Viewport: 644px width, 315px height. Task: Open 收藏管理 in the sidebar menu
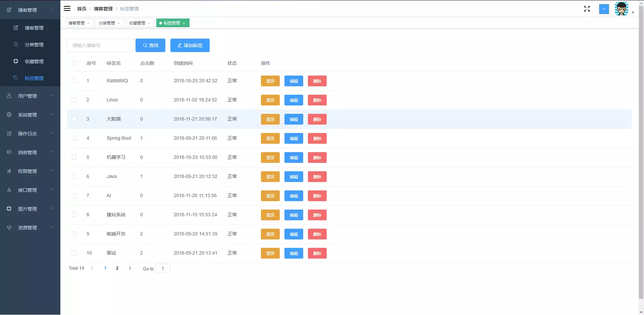pos(30,61)
